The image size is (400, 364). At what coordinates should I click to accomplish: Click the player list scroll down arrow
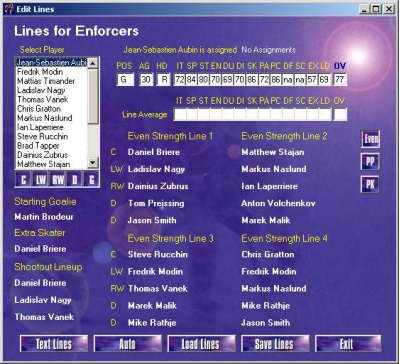(x=93, y=163)
